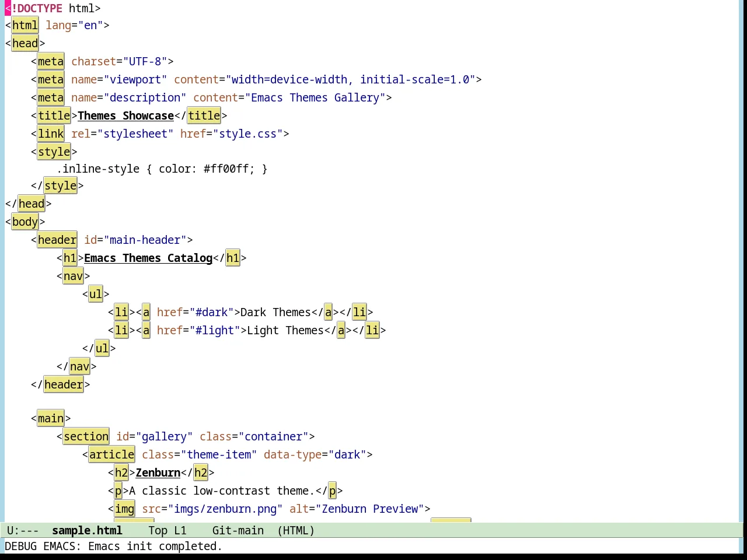This screenshot has height=560, width=747.
Task: Click the closing nav tag
Action: point(76,366)
